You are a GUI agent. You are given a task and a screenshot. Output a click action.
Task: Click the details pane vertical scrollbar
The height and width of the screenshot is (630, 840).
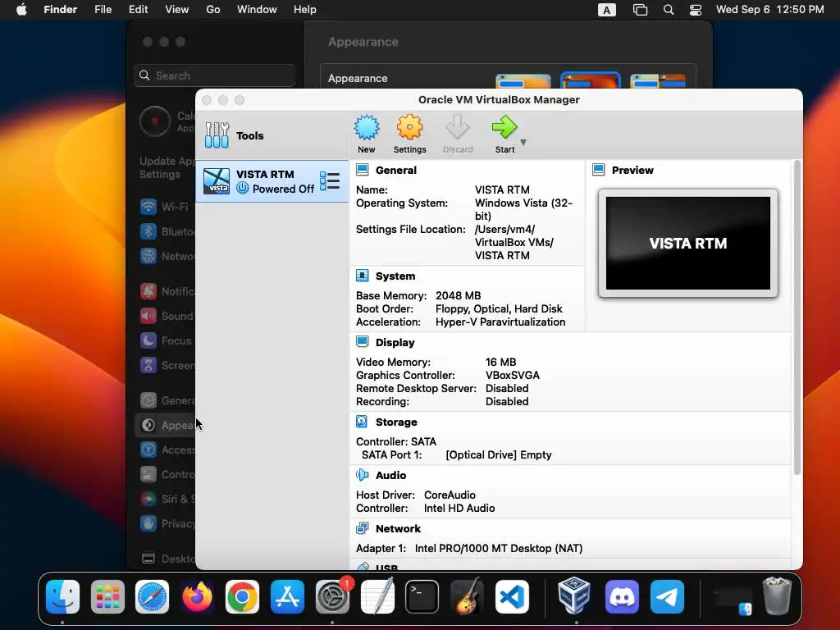click(x=797, y=317)
